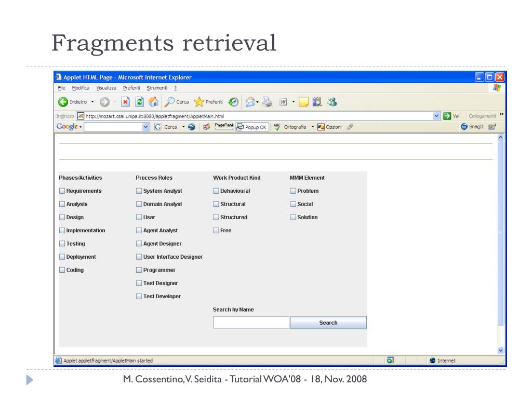Select the System Analyst role checkbox
This screenshot has width=532, height=399.
pos(139,191)
